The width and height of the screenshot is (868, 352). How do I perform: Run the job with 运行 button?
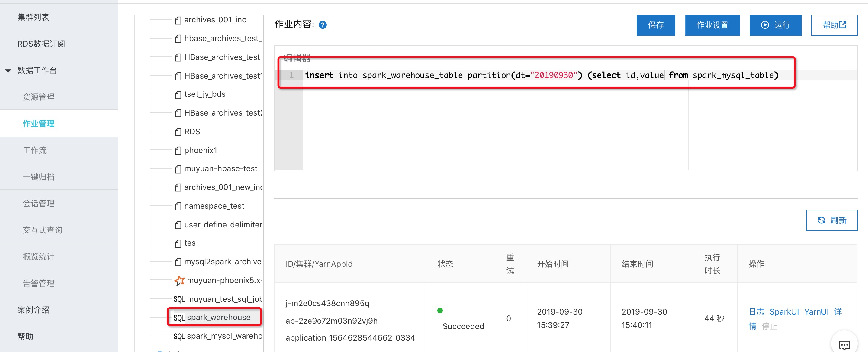pyautogui.click(x=775, y=25)
